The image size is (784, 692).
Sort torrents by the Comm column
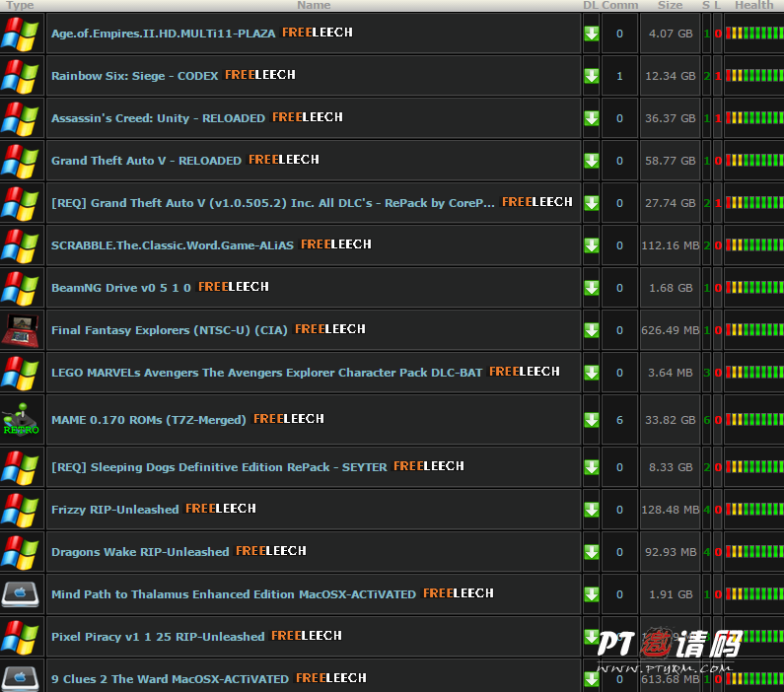click(620, 5)
